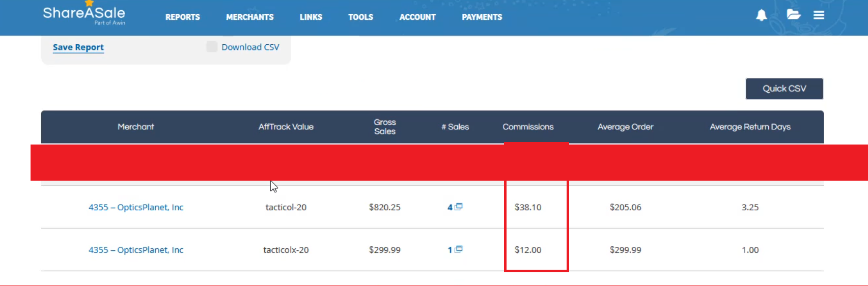Click the Save Report link
Screen dimensions: 868x286
[x=78, y=47]
